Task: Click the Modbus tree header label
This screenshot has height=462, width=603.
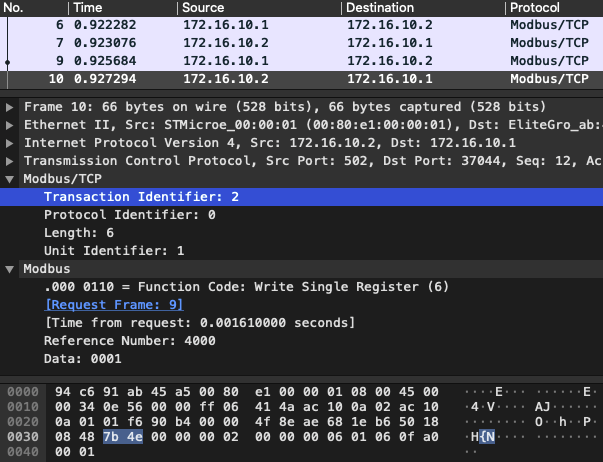Action: (47, 269)
